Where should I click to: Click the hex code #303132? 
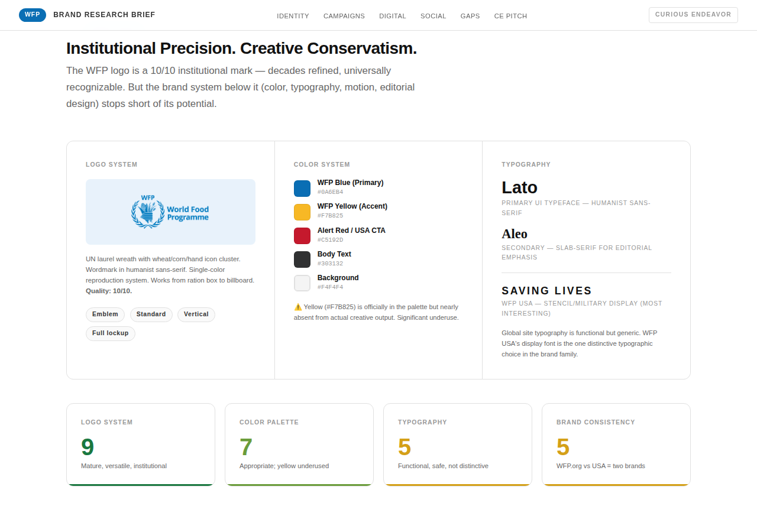pos(330,264)
